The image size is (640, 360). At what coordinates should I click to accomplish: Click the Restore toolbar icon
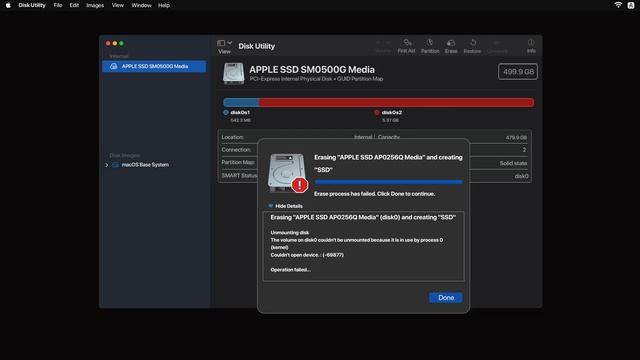472,47
